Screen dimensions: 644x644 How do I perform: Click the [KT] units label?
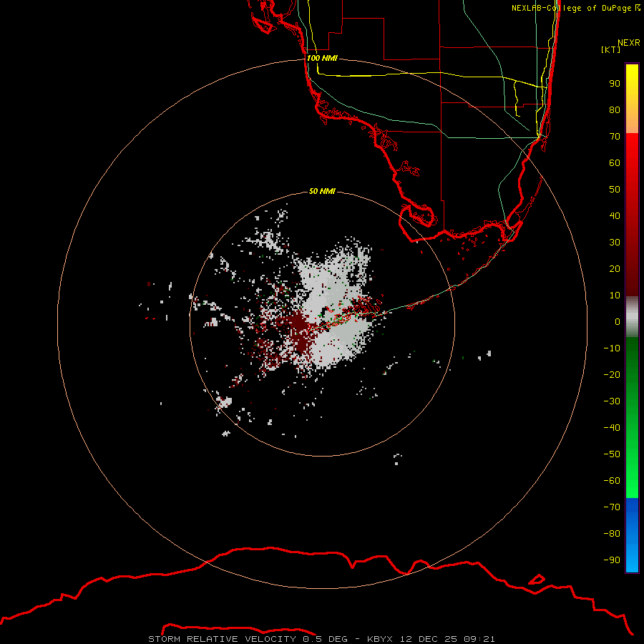click(611, 49)
